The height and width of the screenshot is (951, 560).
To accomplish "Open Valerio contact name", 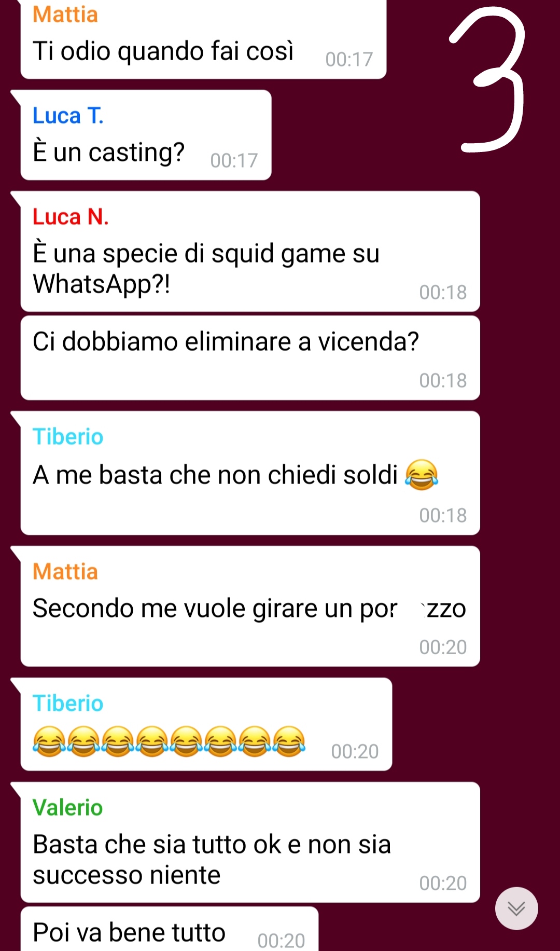I will coord(67,808).
